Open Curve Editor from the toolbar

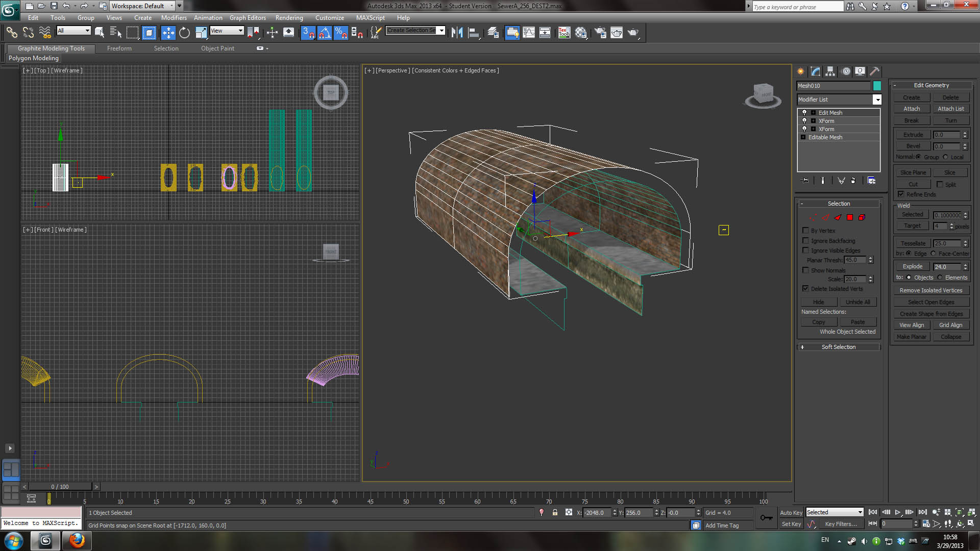pyautogui.click(x=529, y=33)
